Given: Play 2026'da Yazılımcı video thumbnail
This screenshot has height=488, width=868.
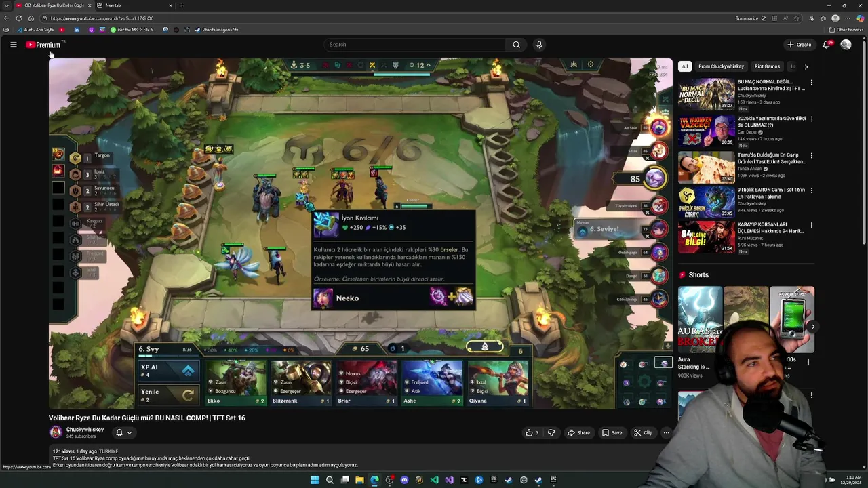Looking at the screenshot, I should (707, 130).
